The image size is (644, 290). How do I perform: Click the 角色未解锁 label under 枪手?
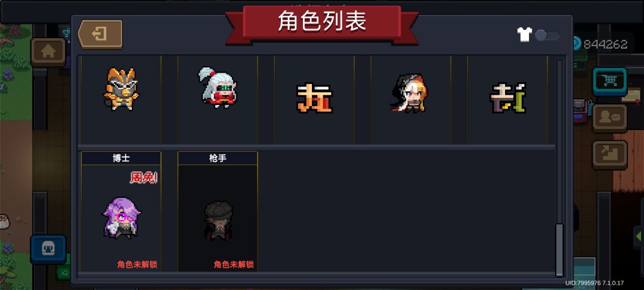234,264
